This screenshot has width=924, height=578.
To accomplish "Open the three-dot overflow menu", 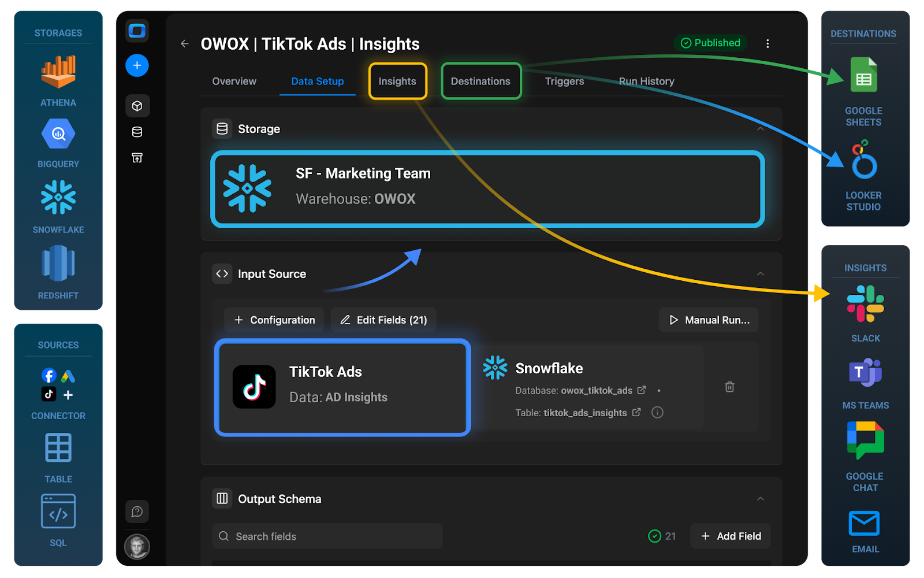I will 768,43.
